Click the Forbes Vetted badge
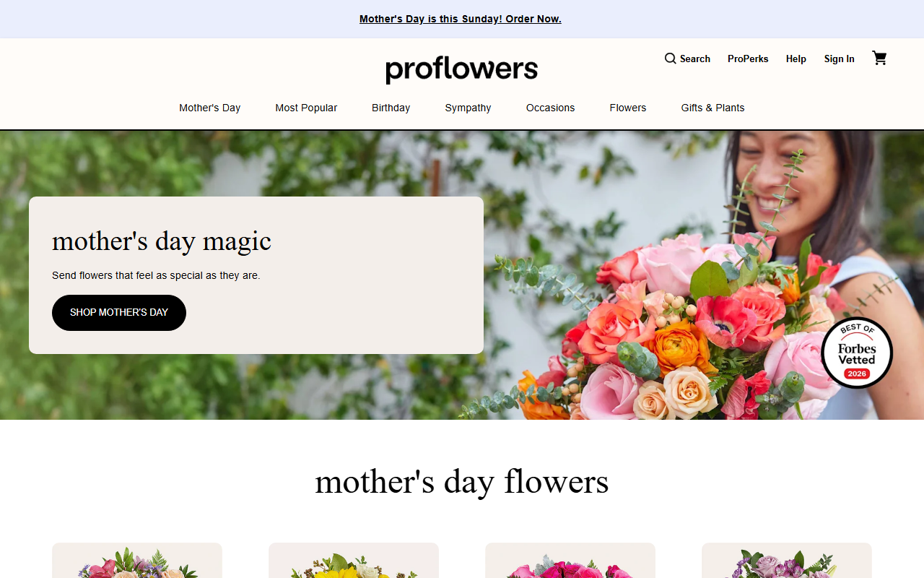The width and height of the screenshot is (924, 578). point(857,353)
